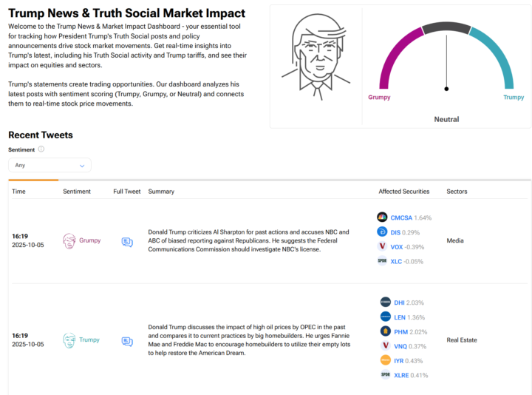Open full tweet icon for Al Sharpton post
Screen dimensions: 532x395
click(127, 241)
